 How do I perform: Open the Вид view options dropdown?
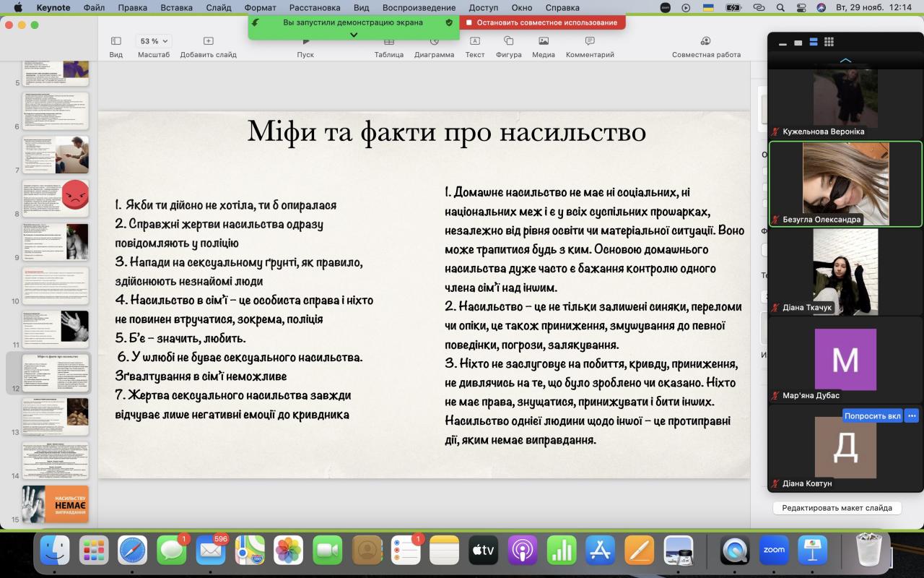(115, 42)
